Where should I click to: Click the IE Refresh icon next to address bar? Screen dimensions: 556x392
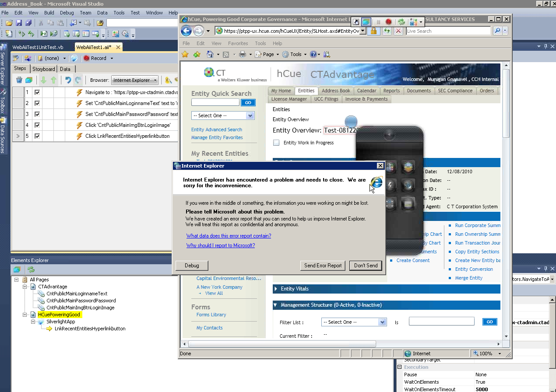387,31
